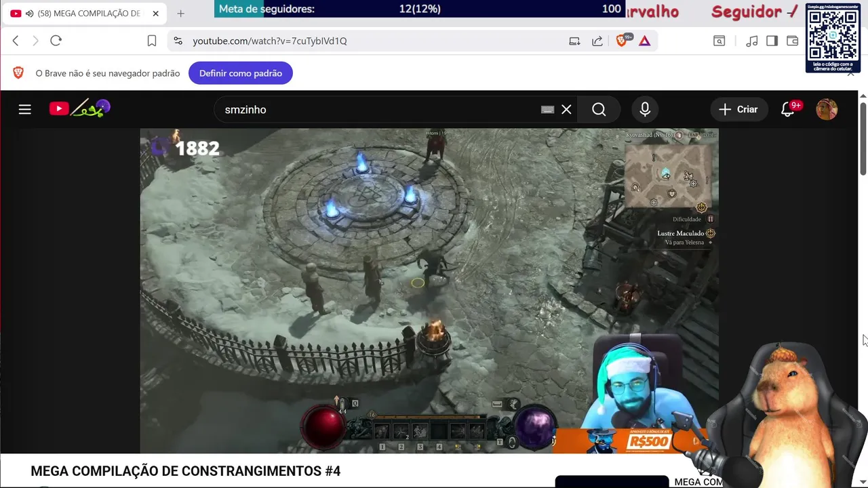Go to YouTube home via logo
Screen dimensions: 868x488
80,108
